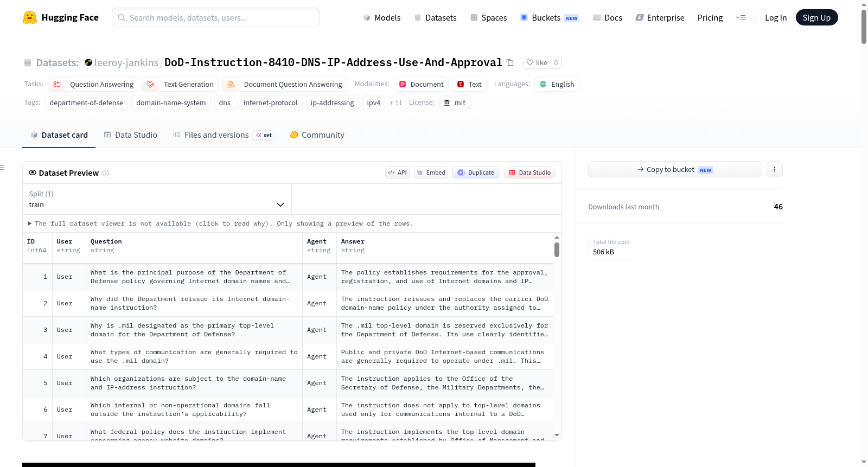Click the Datasets breadcrumb label

click(58, 62)
